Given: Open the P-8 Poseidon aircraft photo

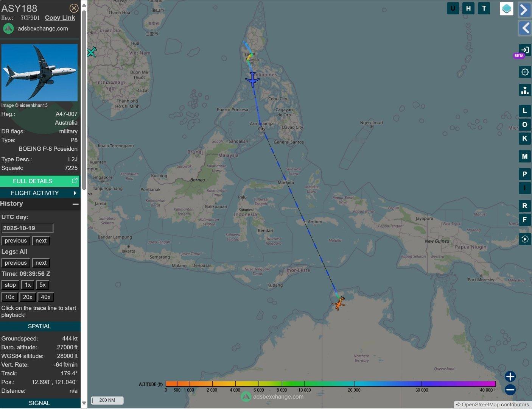Looking at the screenshot, I should click(39, 73).
